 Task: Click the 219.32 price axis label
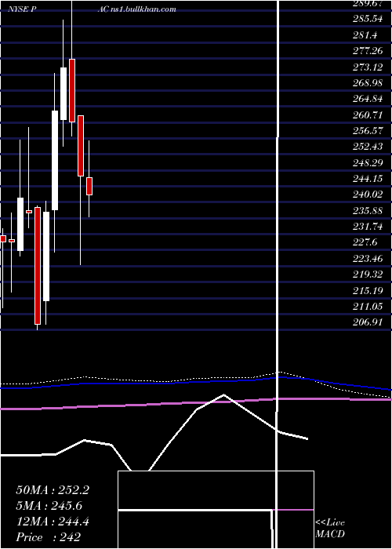pos(368,274)
